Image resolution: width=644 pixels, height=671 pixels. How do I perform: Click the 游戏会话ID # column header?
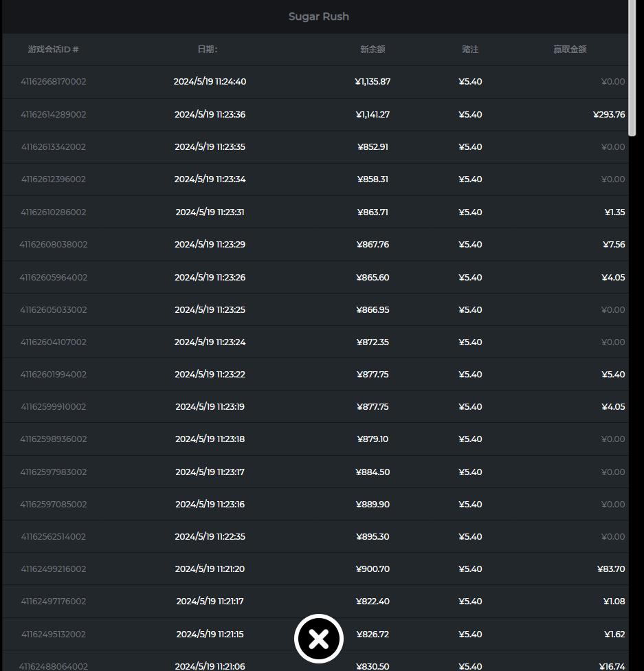(x=54, y=49)
